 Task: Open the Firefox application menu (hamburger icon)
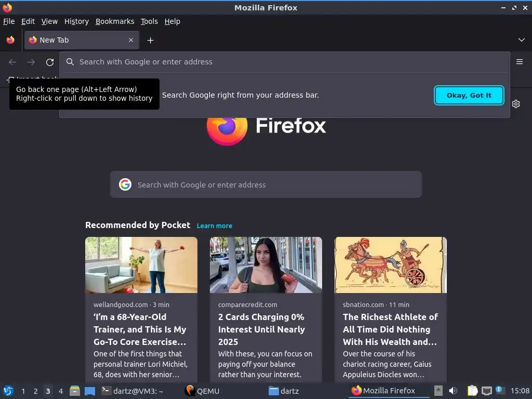(x=519, y=62)
